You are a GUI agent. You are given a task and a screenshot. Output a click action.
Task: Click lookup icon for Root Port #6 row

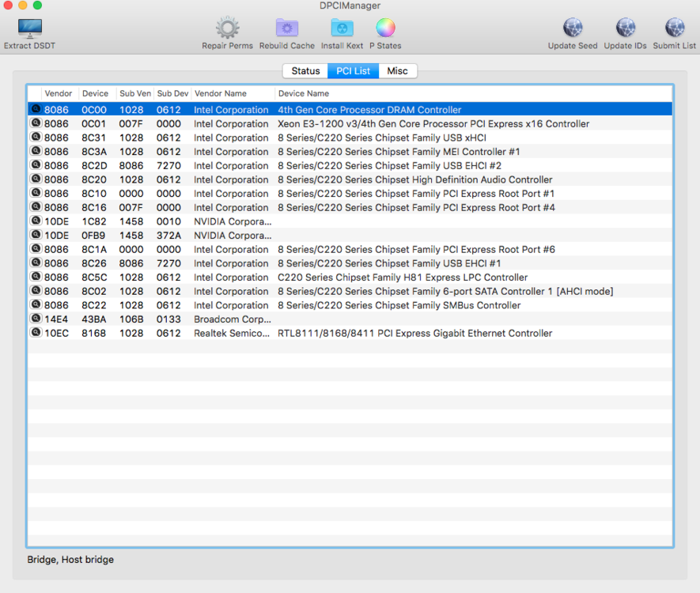tap(36, 248)
